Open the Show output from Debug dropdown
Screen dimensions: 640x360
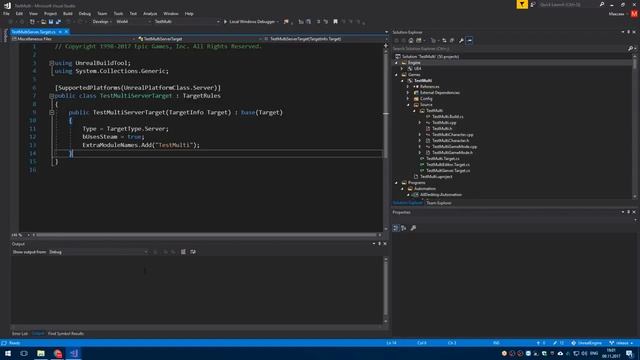[98, 252]
